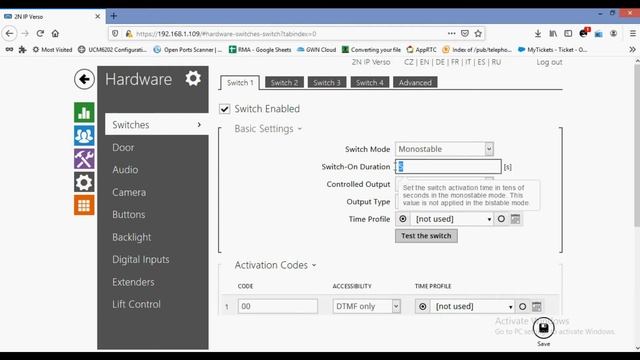640x360 pixels.
Task: Open the orange grid System icon
Action: tap(84, 205)
